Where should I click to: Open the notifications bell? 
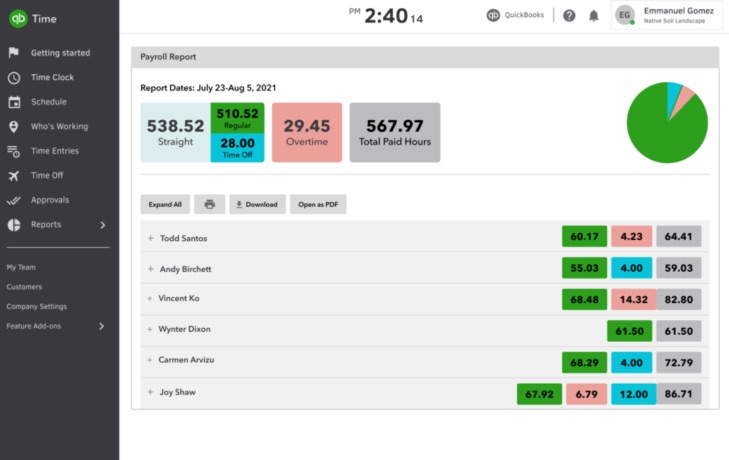(x=594, y=16)
